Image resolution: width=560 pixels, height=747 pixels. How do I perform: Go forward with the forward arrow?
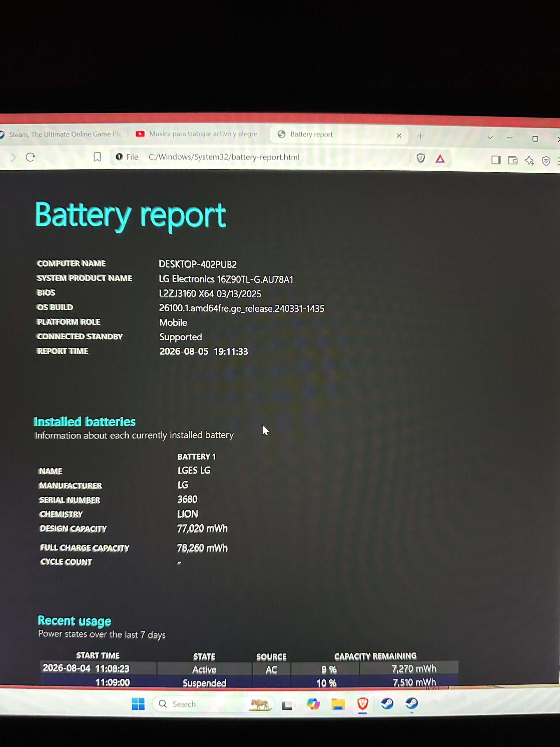[13, 157]
